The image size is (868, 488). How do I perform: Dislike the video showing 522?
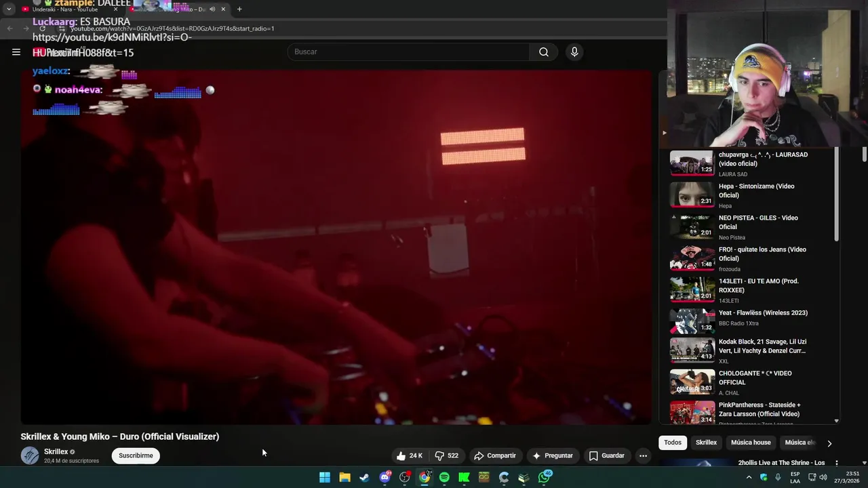pos(447,455)
